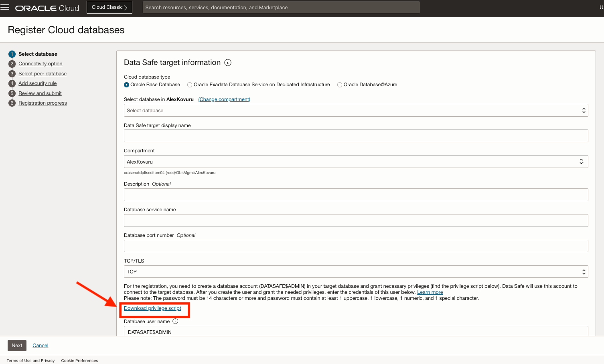
Task: Click info icon next to Database user name
Action: 175,321
